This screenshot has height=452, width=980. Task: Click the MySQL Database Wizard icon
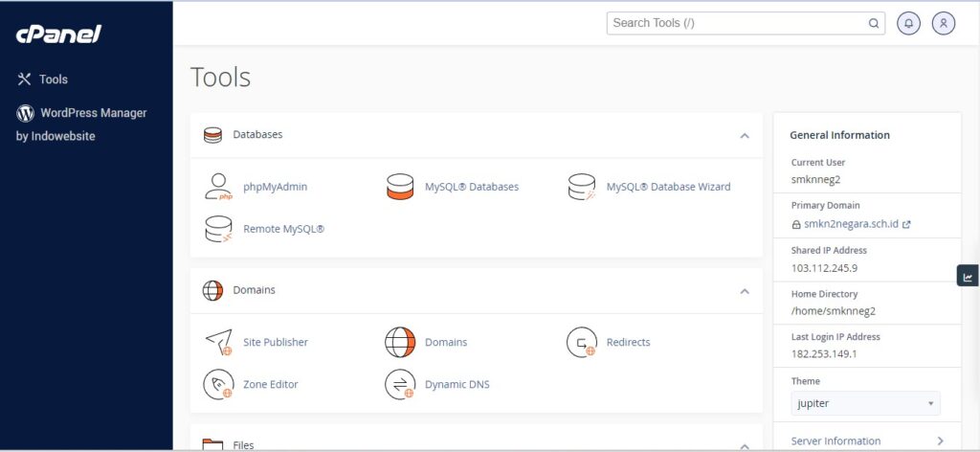coord(582,187)
